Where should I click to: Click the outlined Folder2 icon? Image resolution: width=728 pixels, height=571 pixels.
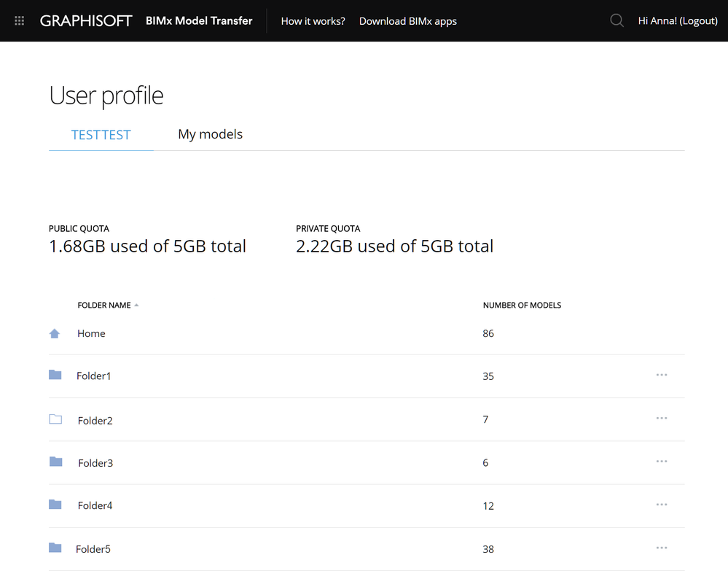pyautogui.click(x=55, y=419)
